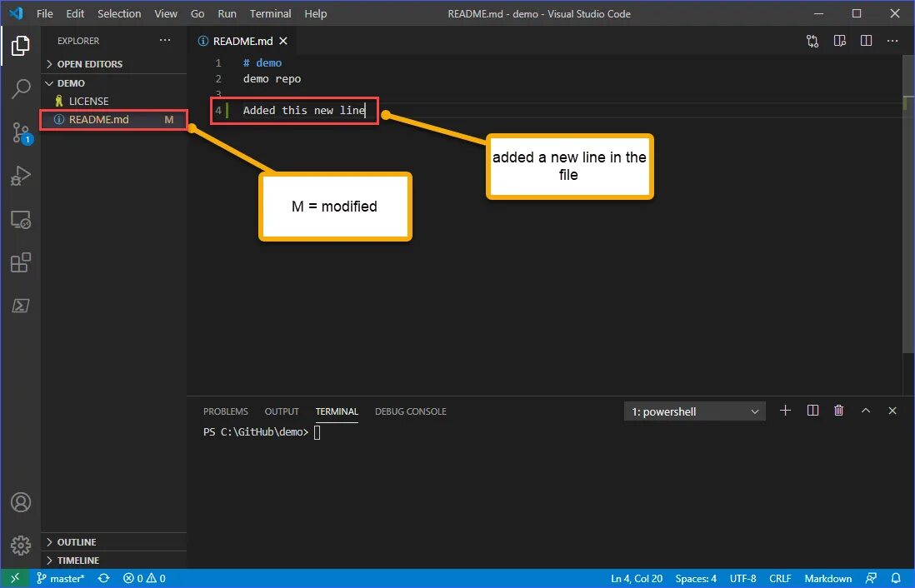The height and width of the screenshot is (588, 915).
Task: Split the terminal pane
Action: 812,411
